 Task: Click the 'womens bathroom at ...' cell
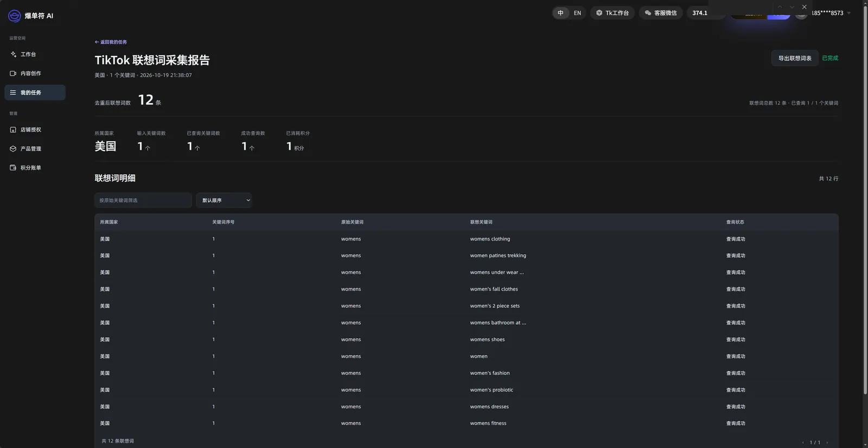click(x=498, y=323)
